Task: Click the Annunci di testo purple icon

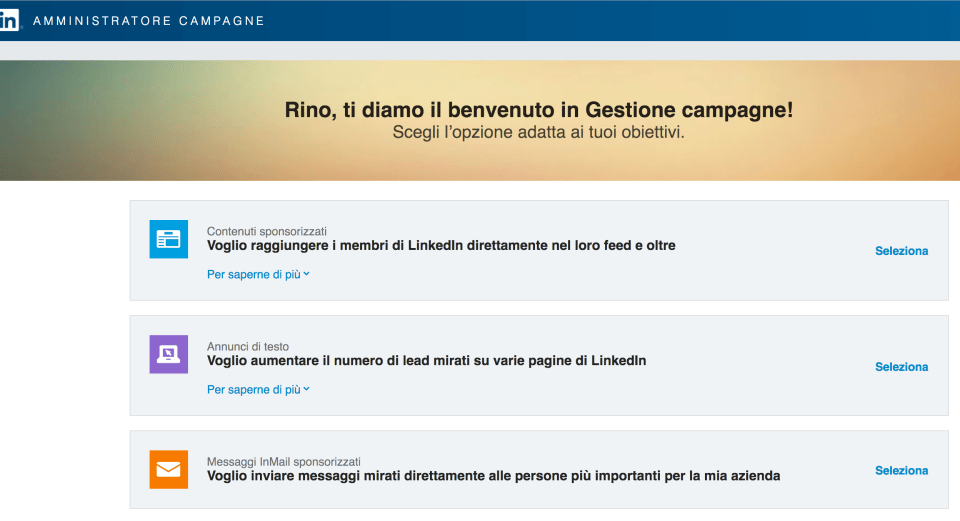Action: click(168, 354)
